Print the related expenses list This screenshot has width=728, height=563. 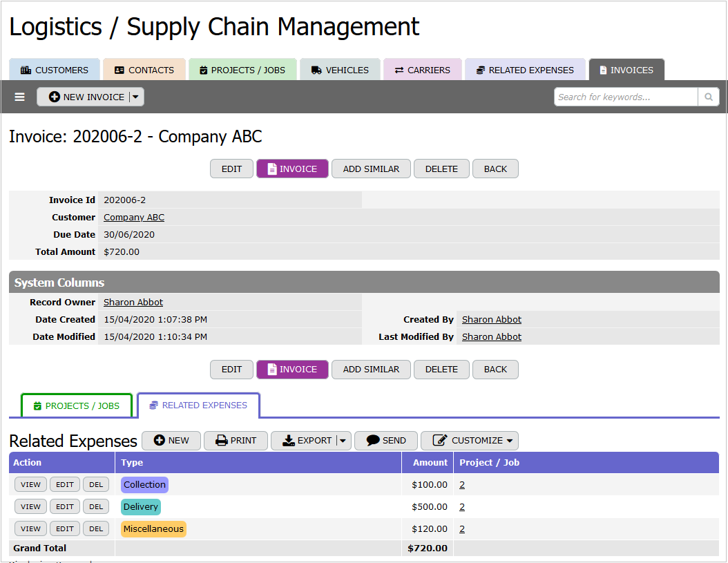(x=236, y=440)
